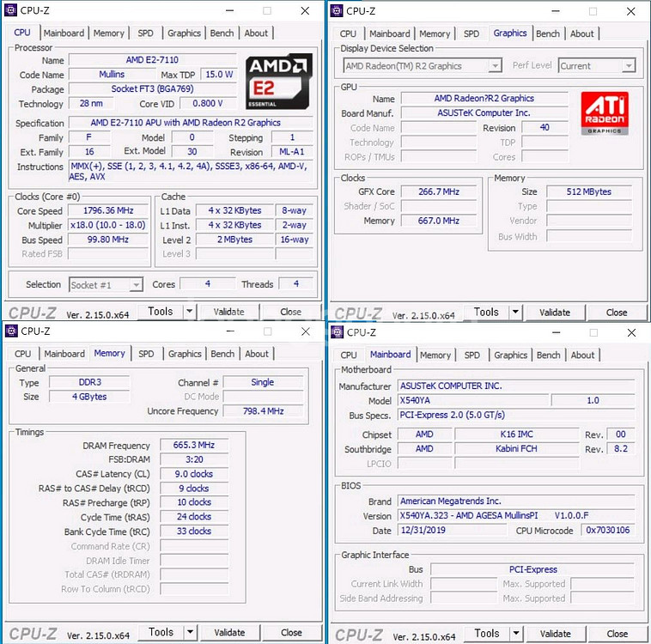The image size is (651, 644).
Task: Click memory type value DDR3
Action: [x=89, y=382]
